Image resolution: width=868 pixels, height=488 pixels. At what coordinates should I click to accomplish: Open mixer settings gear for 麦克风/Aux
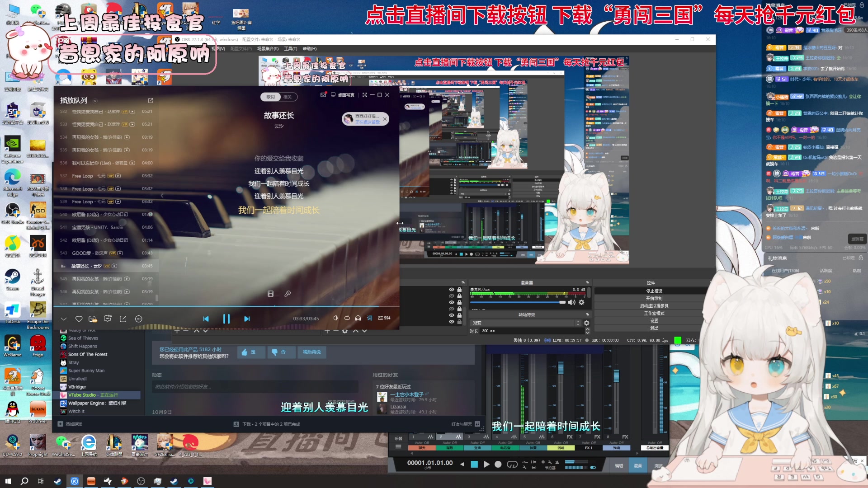point(582,302)
